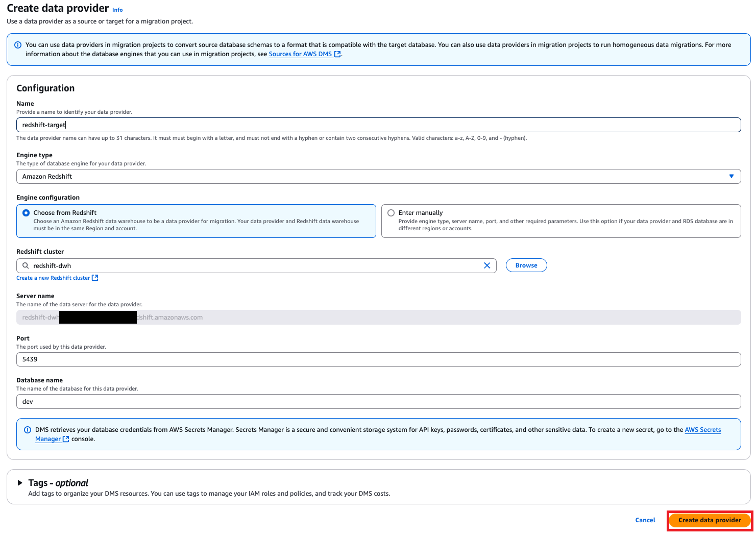This screenshot has width=756, height=535.
Task: Open the Engine type dropdown
Action: (378, 177)
